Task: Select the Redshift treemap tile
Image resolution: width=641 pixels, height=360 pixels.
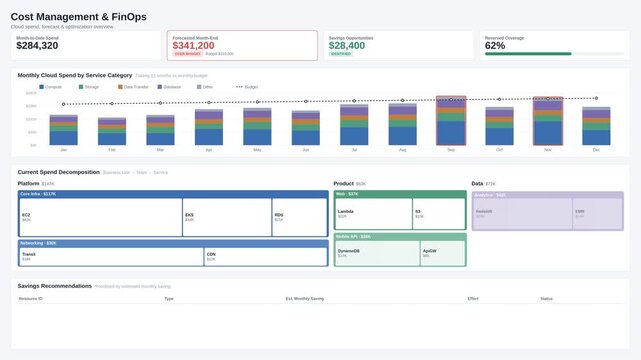Action: (522, 214)
